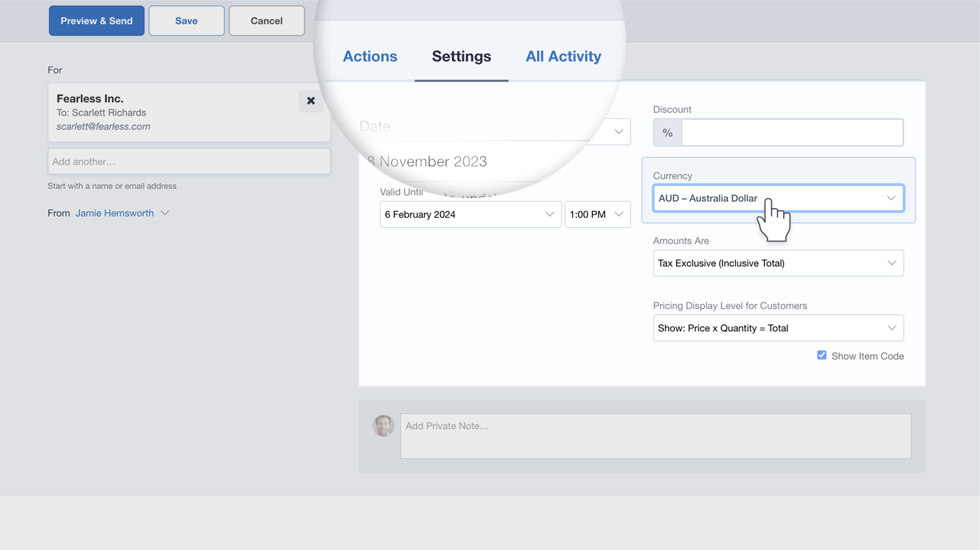Cancel editing the quote
The height and width of the screenshot is (550, 980).
point(266,21)
